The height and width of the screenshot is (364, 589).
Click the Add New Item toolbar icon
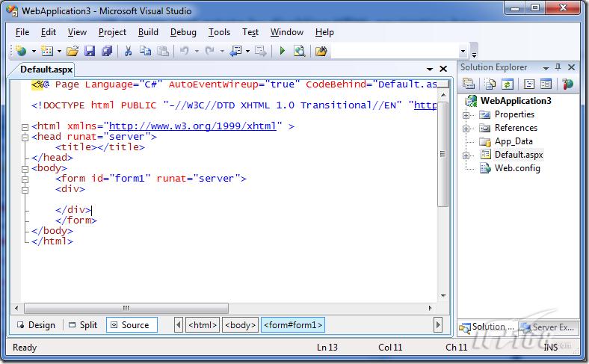coord(47,51)
